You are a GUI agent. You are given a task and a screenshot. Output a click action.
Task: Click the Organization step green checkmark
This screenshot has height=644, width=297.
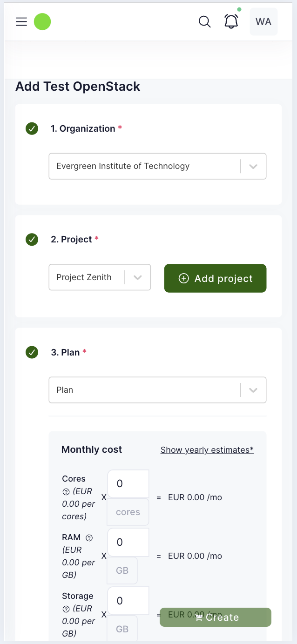coord(32,129)
